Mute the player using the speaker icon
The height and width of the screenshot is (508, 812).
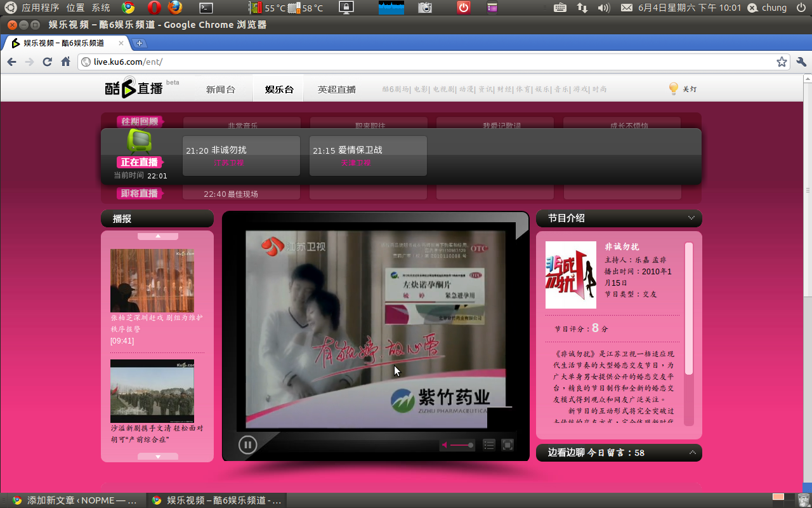[445, 445]
